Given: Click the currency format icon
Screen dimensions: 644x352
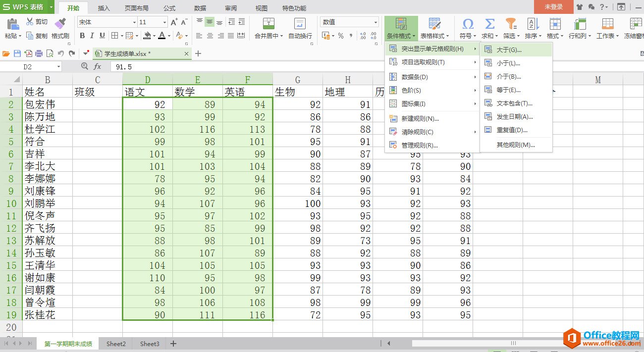Looking at the screenshot, I should (x=325, y=36).
